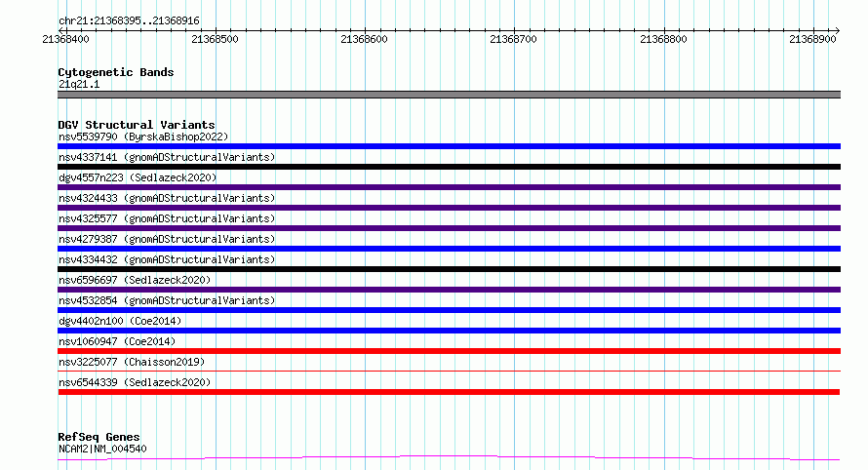Select nsv4532854 (gnomADStructuralVariants) label
Viewport: 868px width, 470px height.
pos(167,300)
